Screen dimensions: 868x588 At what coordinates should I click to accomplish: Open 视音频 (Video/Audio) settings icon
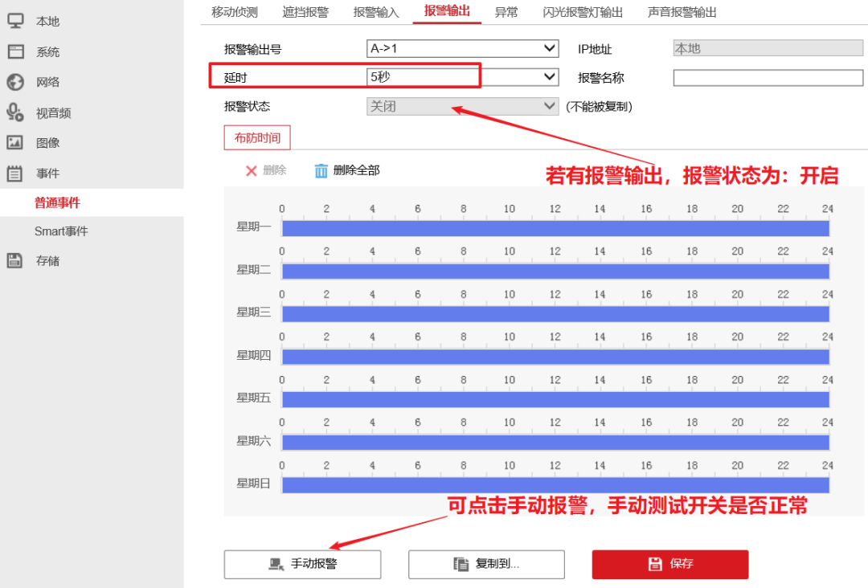16,112
